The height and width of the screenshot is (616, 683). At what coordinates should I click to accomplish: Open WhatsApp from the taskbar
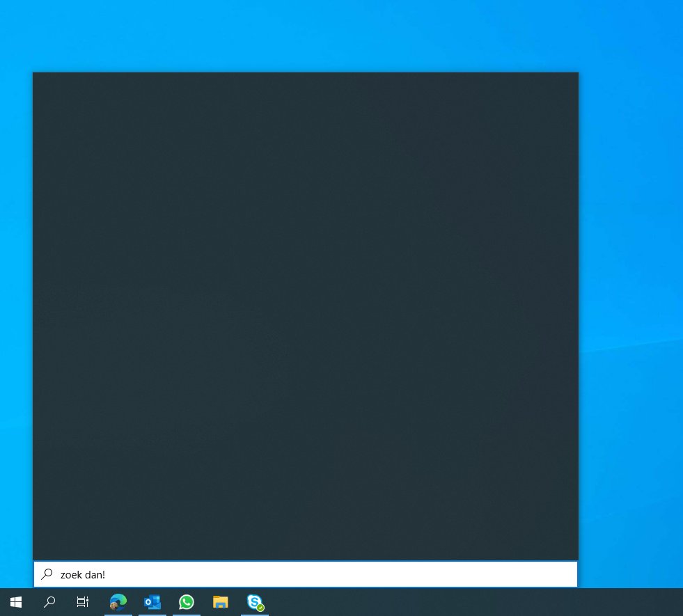tap(186, 601)
